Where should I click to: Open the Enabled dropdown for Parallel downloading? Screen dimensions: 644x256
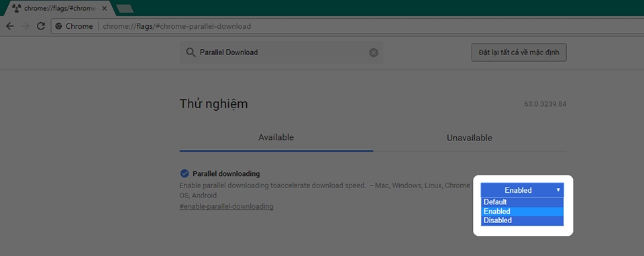[522, 190]
